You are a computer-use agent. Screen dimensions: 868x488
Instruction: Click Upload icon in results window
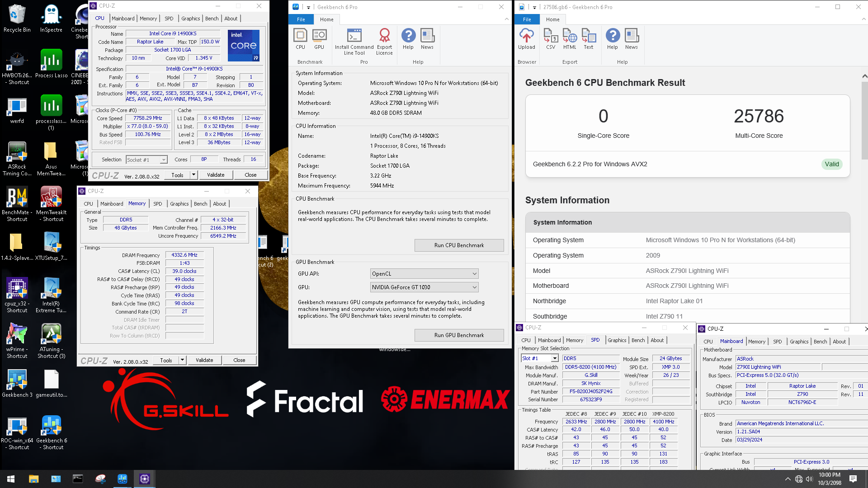click(527, 39)
